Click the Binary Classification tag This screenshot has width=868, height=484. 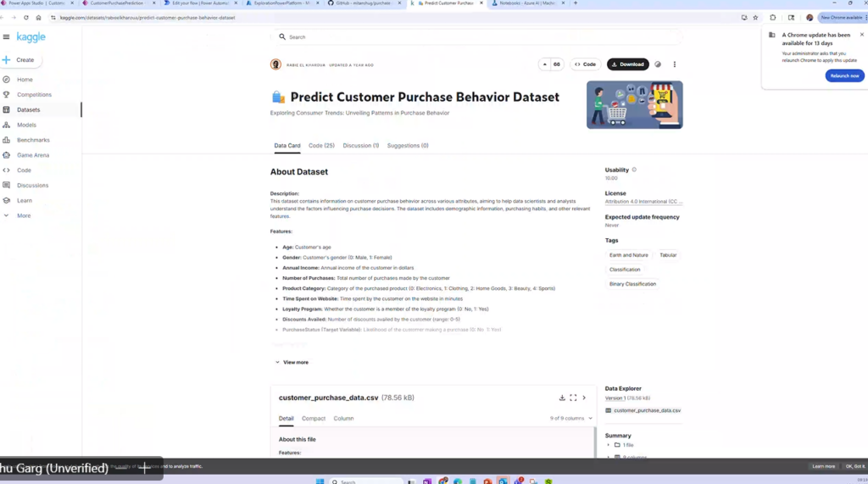click(632, 284)
